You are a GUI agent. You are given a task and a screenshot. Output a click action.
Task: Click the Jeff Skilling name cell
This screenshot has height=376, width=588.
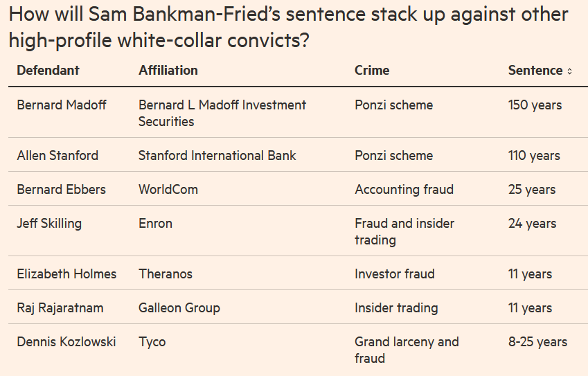(49, 224)
